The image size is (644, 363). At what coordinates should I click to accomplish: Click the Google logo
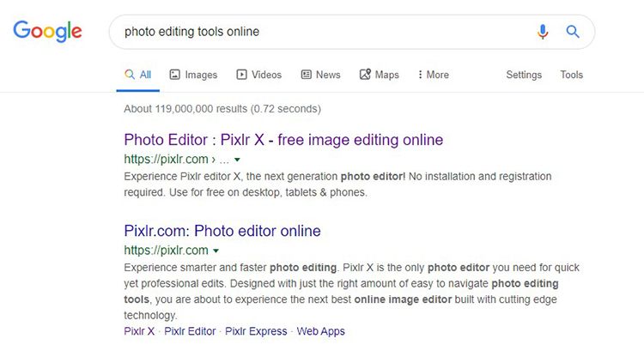[x=47, y=32]
